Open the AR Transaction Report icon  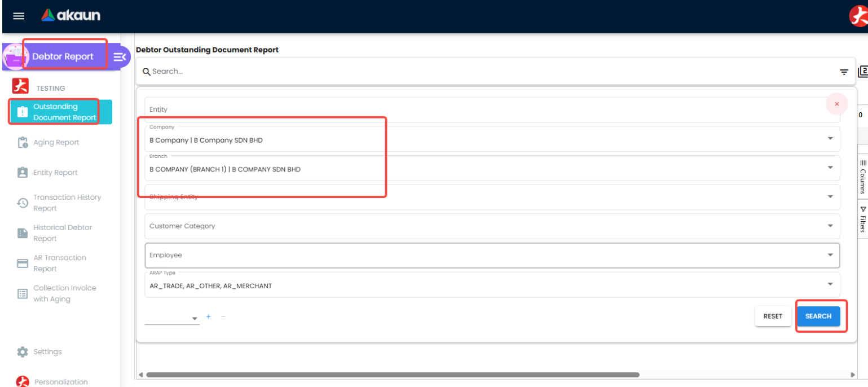(21, 262)
